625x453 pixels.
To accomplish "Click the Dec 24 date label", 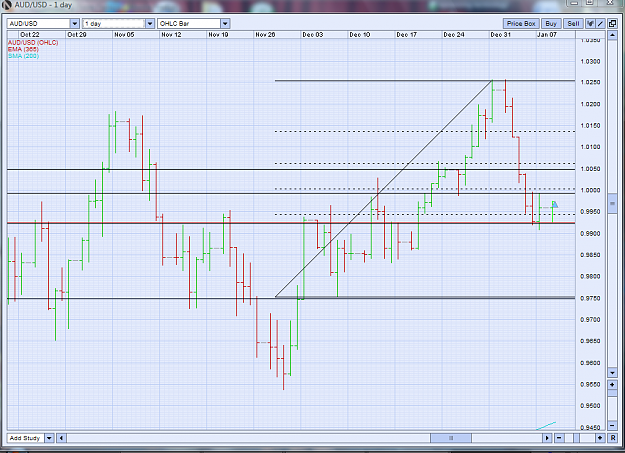I will coord(454,35).
